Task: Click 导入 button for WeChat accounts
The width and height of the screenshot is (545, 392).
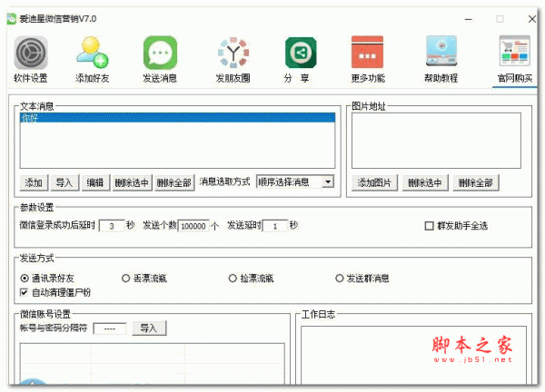Action: 149,328
